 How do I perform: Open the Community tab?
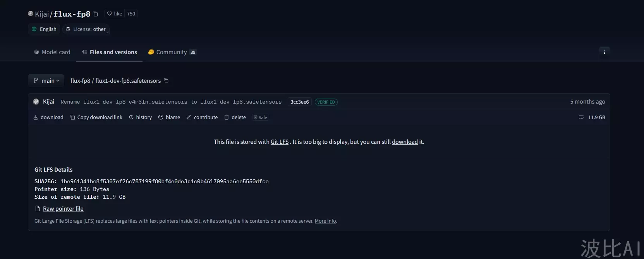click(172, 52)
